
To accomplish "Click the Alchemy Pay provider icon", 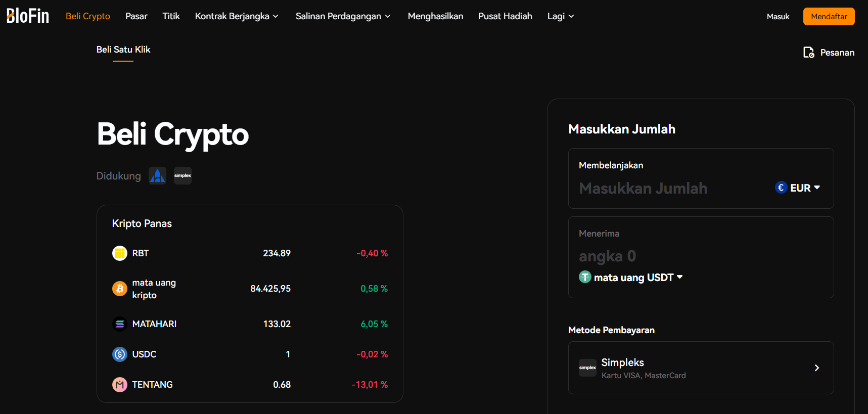I will (x=157, y=176).
